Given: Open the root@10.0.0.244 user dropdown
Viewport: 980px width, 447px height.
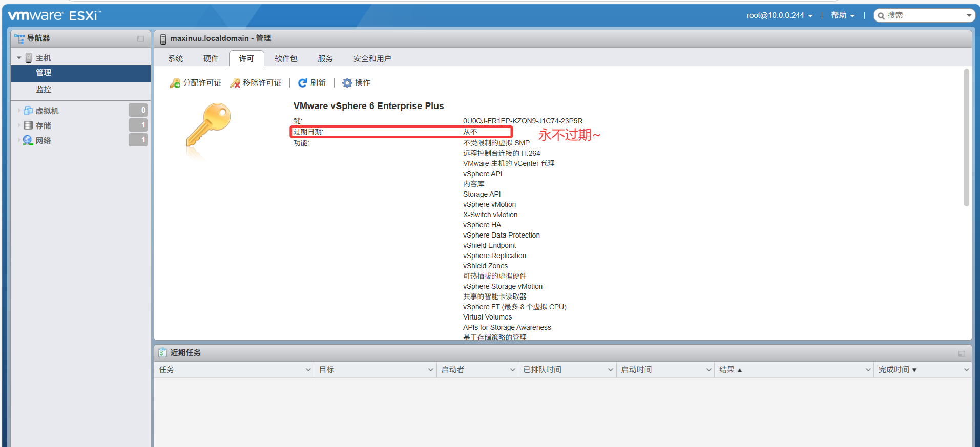Looking at the screenshot, I should point(780,15).
